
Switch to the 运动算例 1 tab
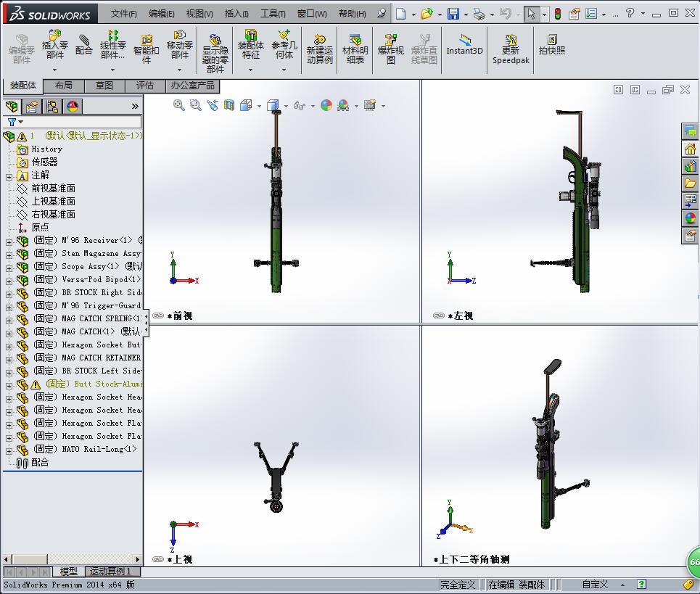pos(111,572)
